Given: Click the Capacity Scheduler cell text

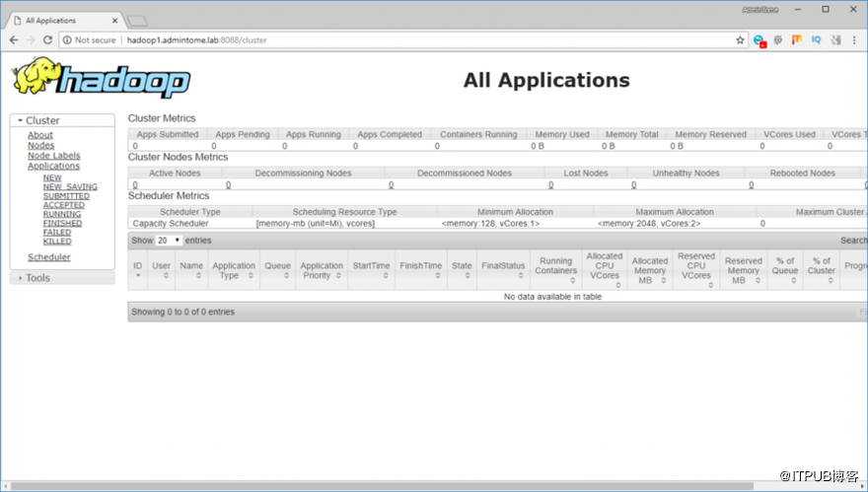Looking at the screenshot, I should point(171,224).
